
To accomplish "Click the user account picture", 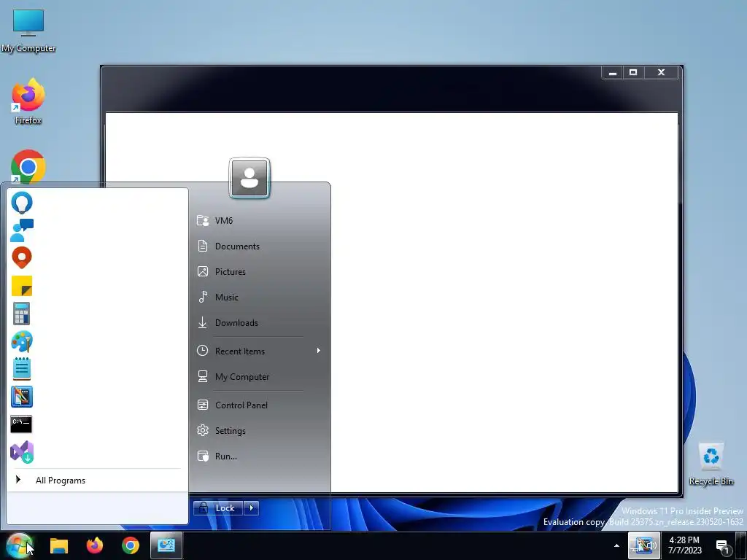I will (249, 178).
